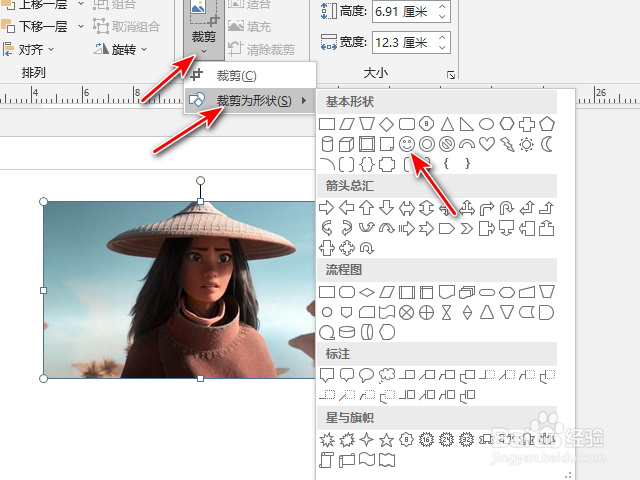Click the 组合 group button
The width and height of the screenshot is (640, 480).
pyautogui.click(x=114, y=4)
